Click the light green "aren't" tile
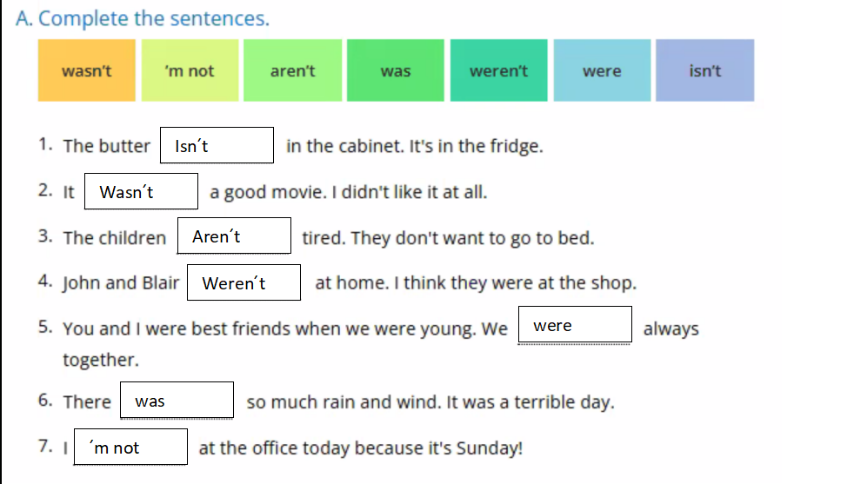Screen dimensions: 854x504 click(292, 71)
